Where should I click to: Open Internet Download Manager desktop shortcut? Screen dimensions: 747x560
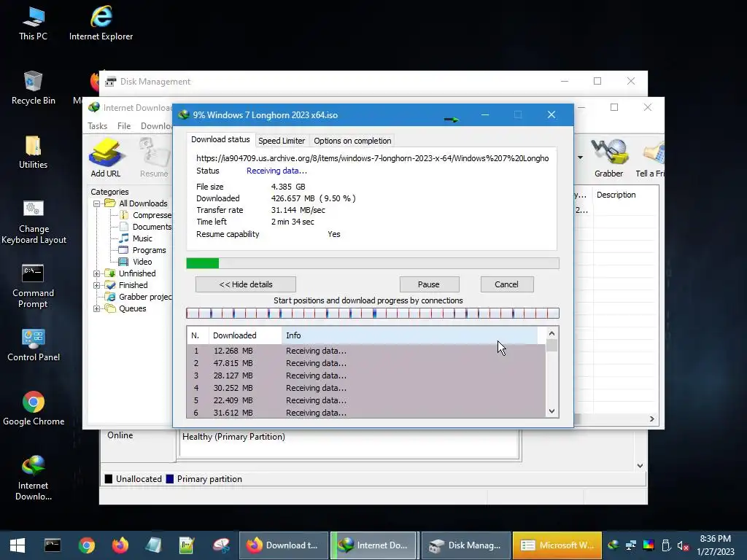click(34, 478)
